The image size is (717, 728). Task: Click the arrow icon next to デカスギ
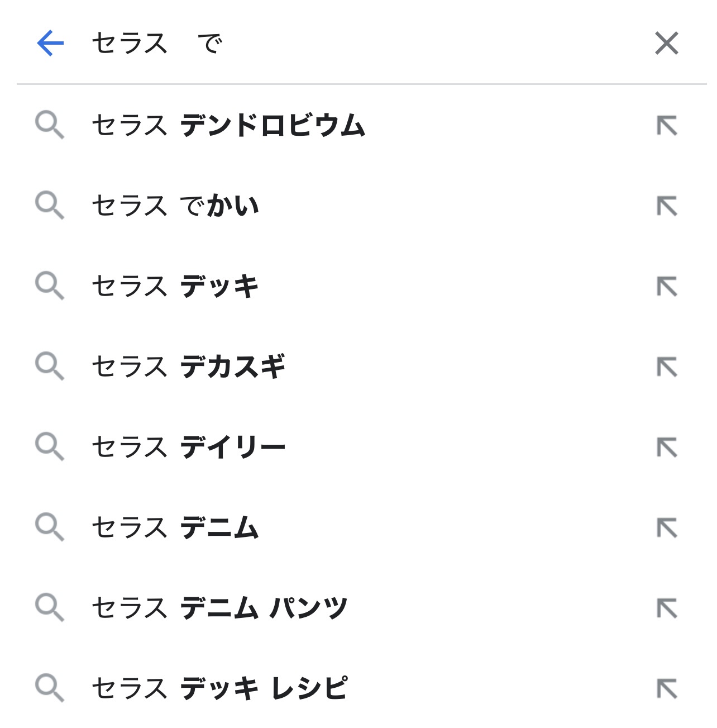pos(667,367)
